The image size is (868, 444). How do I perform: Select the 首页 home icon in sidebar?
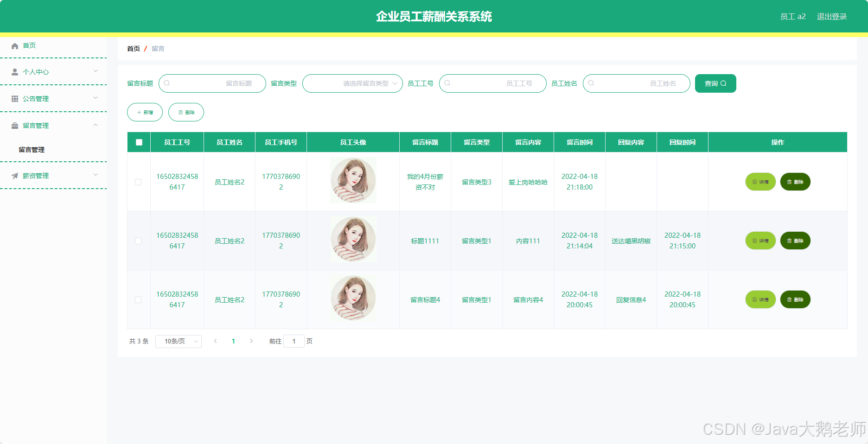(x=14, y=45)
